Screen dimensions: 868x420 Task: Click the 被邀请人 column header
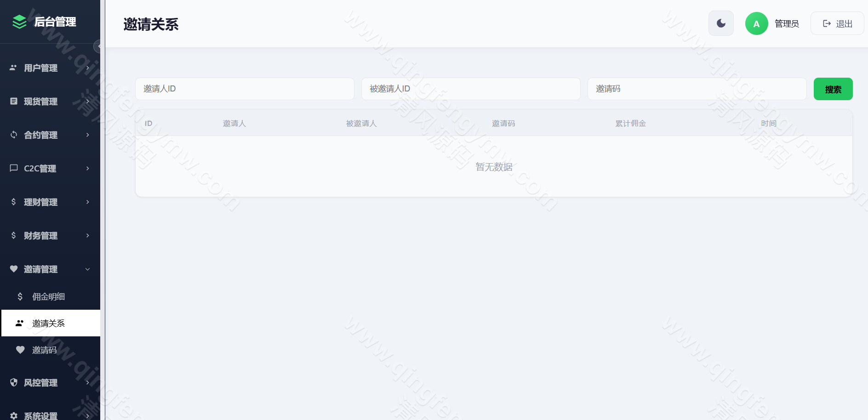tap(361, 123)
